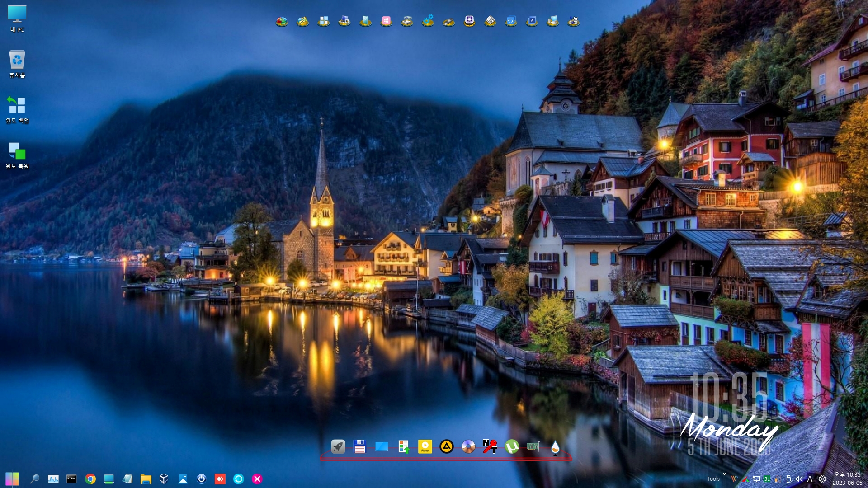Open File Explorer folder in taskbar
The image size is (868, 488).
[x=146, y=479]
